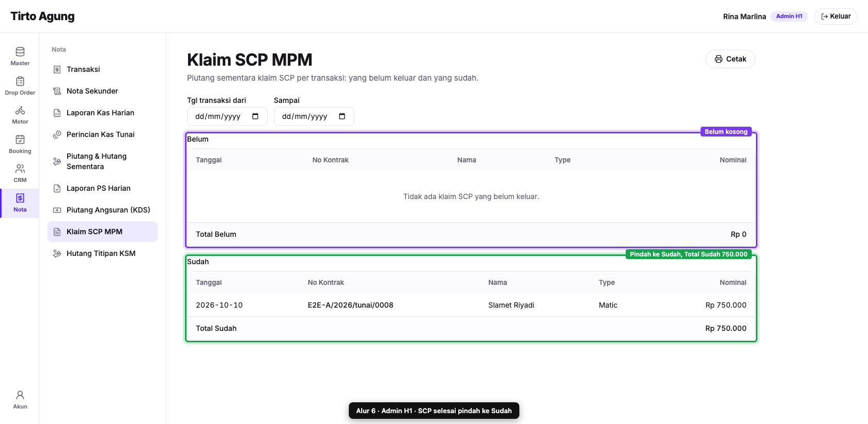
Task: Click the Total Sudah label
Action: click(216, 328)
